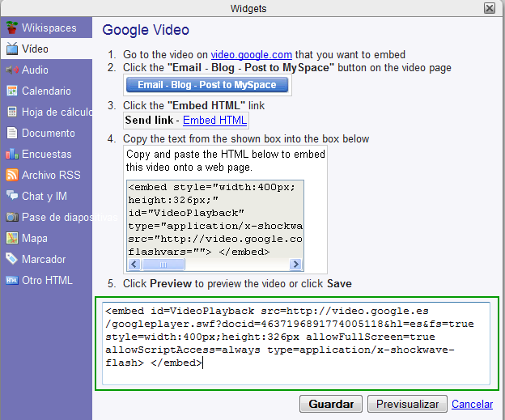This screenshot has width=505, height=420.
Task: Click scroll-right arrow of sample embed box
Action: click(295, 265)
